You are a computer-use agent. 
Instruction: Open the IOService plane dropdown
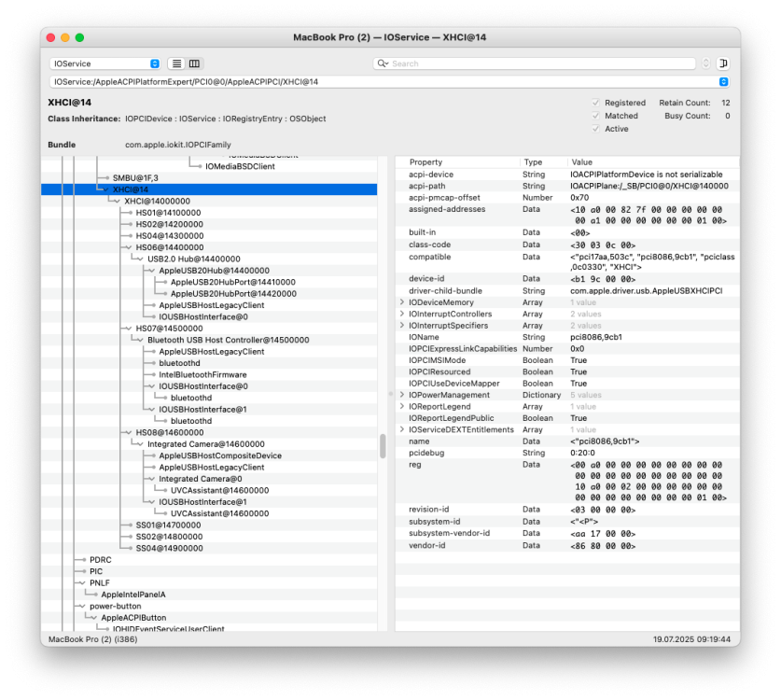click(x=105, y=63)
